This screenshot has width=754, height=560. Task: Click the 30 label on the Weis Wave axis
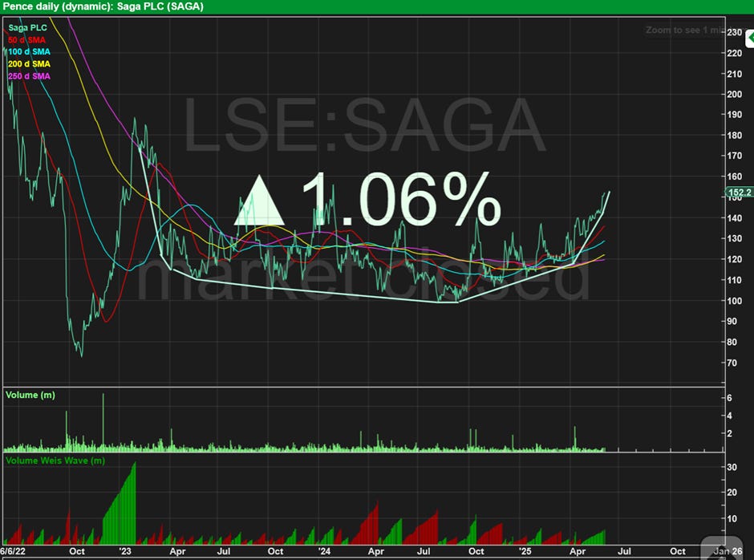click(732, 467)
